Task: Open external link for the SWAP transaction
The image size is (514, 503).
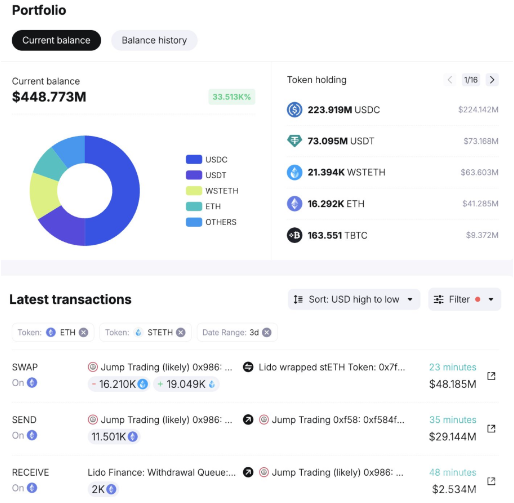Action: (491, 376)
